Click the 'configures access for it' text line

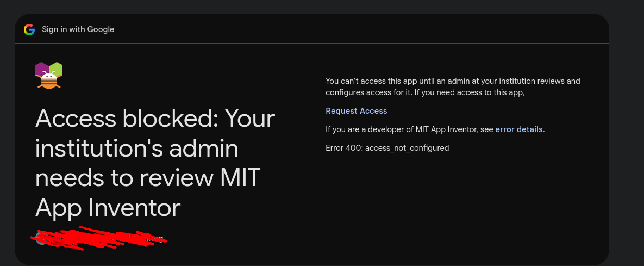pos(425,92)
